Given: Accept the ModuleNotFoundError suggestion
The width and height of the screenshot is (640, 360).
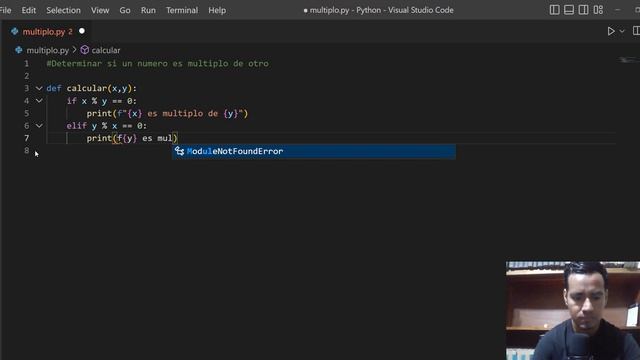Looking at the screenshot, I should [314, 151].
